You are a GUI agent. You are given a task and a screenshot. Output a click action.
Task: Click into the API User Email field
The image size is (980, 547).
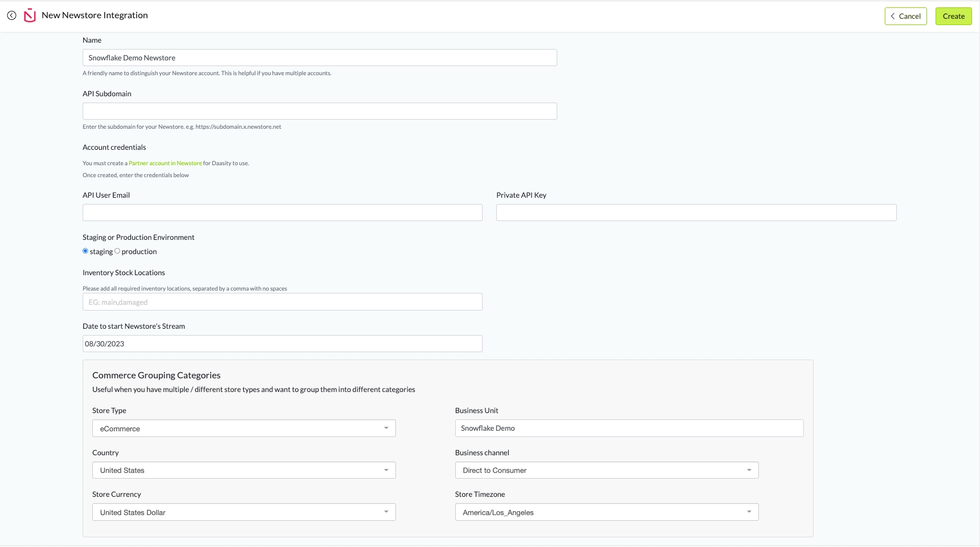(x=282, y=213)
